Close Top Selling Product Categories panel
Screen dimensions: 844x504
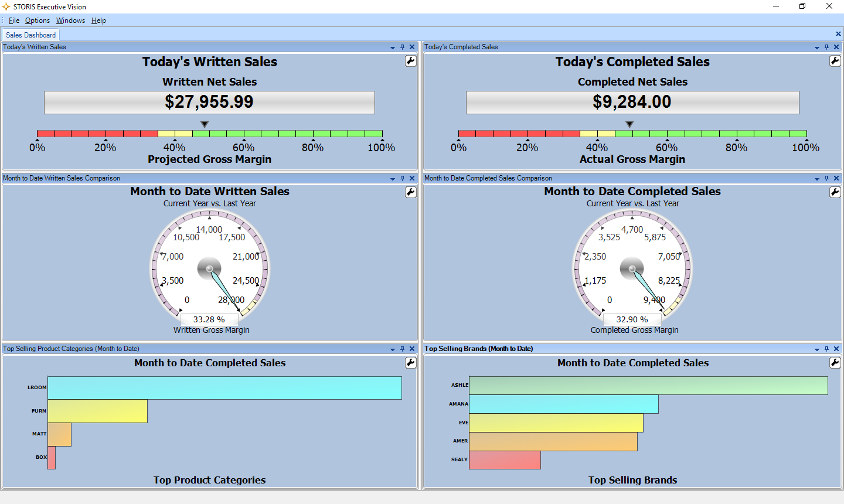412,349
